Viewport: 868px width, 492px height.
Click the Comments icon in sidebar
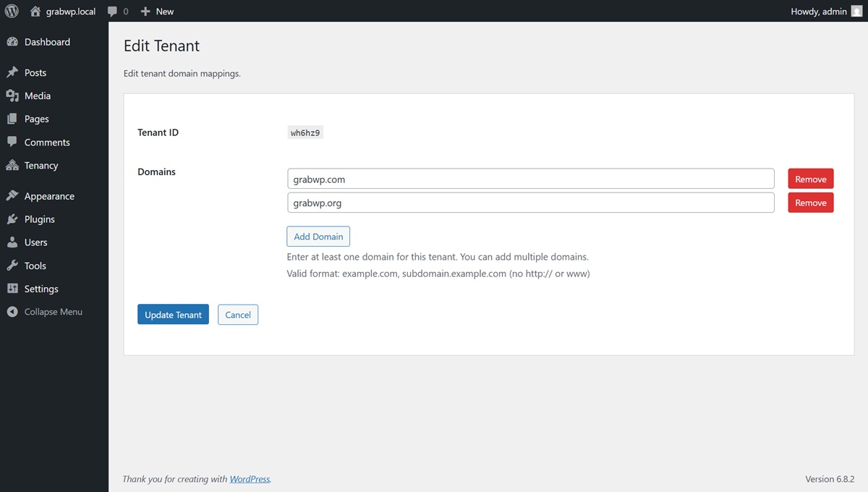[12, 142]
